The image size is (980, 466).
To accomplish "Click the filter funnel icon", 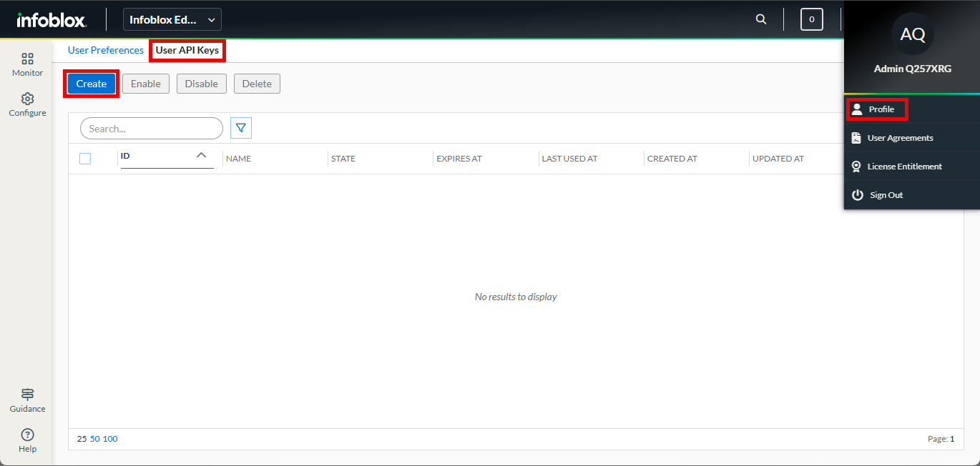I will (241, 128).
